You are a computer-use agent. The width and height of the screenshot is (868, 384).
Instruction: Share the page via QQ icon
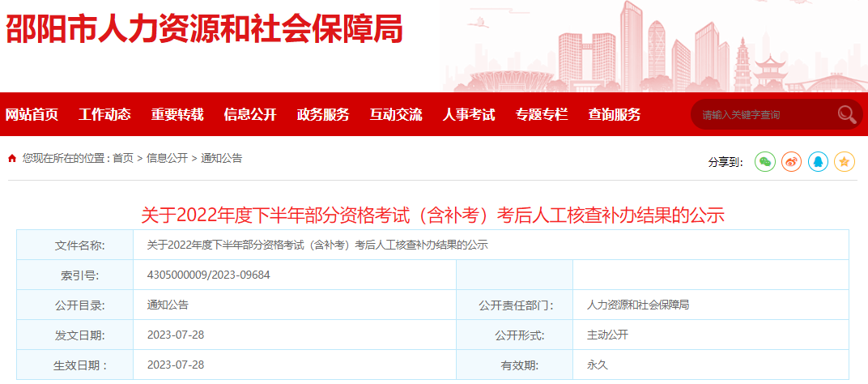tap(818, 162)
